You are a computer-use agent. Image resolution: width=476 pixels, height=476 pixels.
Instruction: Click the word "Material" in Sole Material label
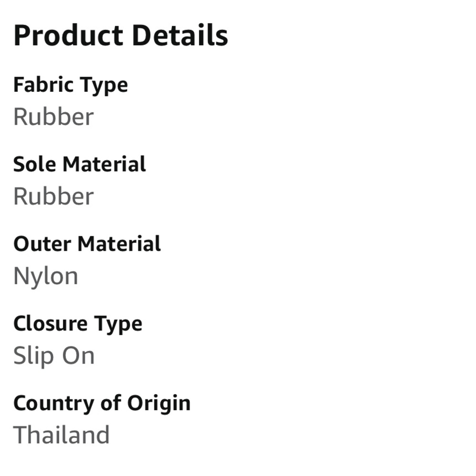104,164
